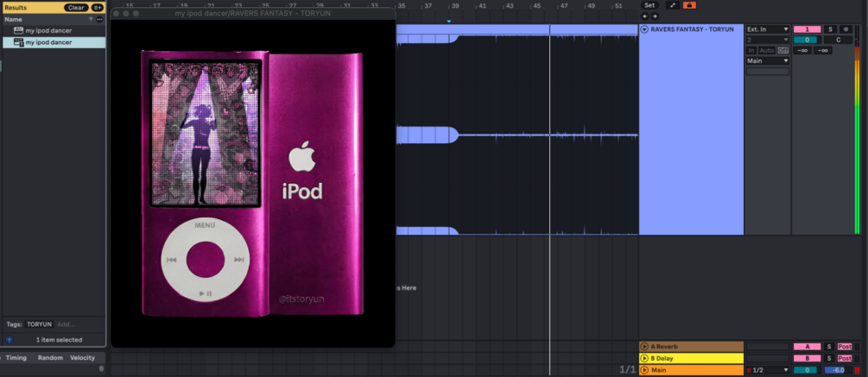Click the track volume slider showing 0
Image resolution: width=868 pixels, height=377 pixels.
(x=807, y=40)
